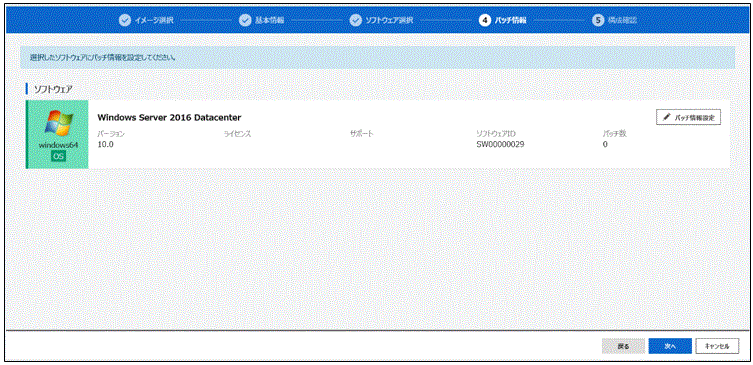Go to the 基本情報 step label
753x365 pixels.
(270, 20)
